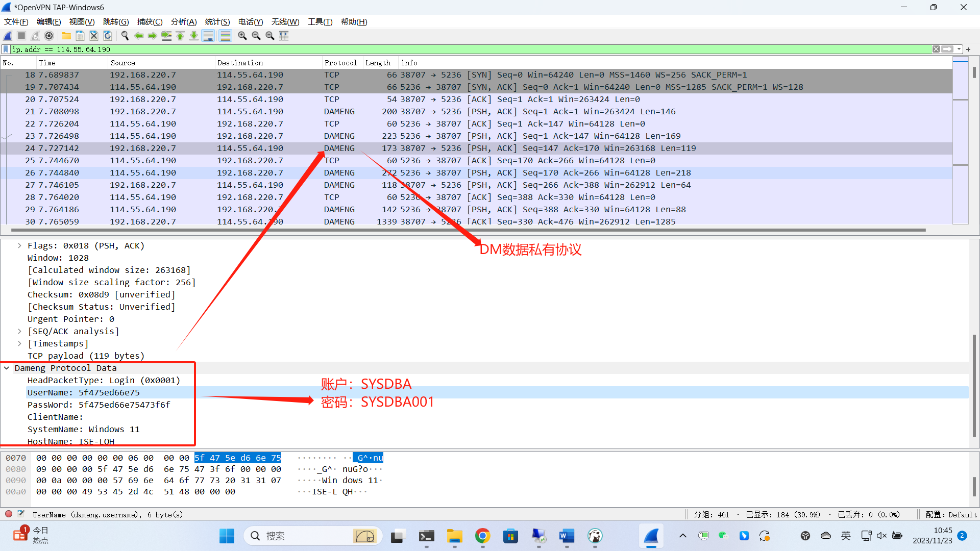Collapse the Dameng Protocol Data section
The height and width of the screenshot is (551, 980).
click(x=7, y=368)
